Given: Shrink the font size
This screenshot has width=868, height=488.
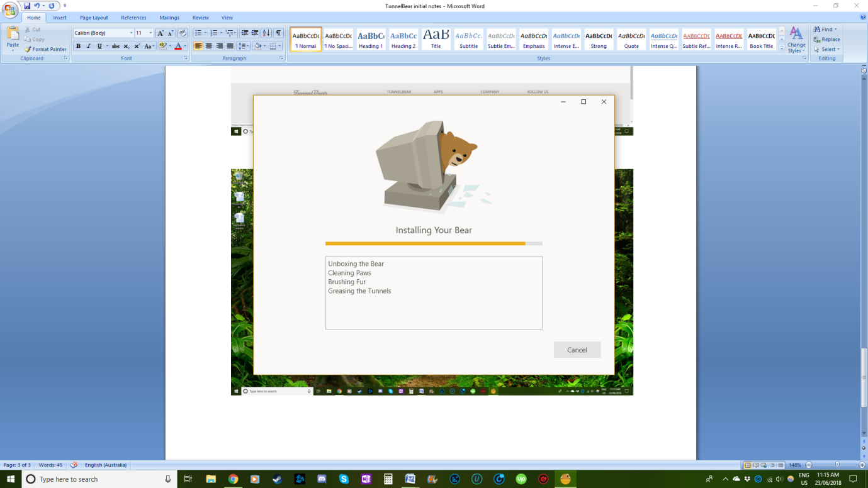Looking at the screenshot, I should pos(170,33).
